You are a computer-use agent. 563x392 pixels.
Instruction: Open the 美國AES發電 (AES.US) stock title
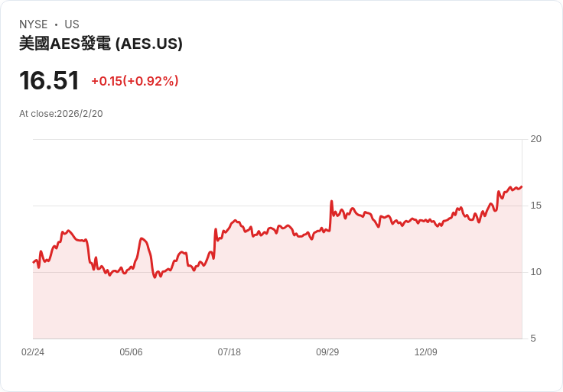[101, 44]
